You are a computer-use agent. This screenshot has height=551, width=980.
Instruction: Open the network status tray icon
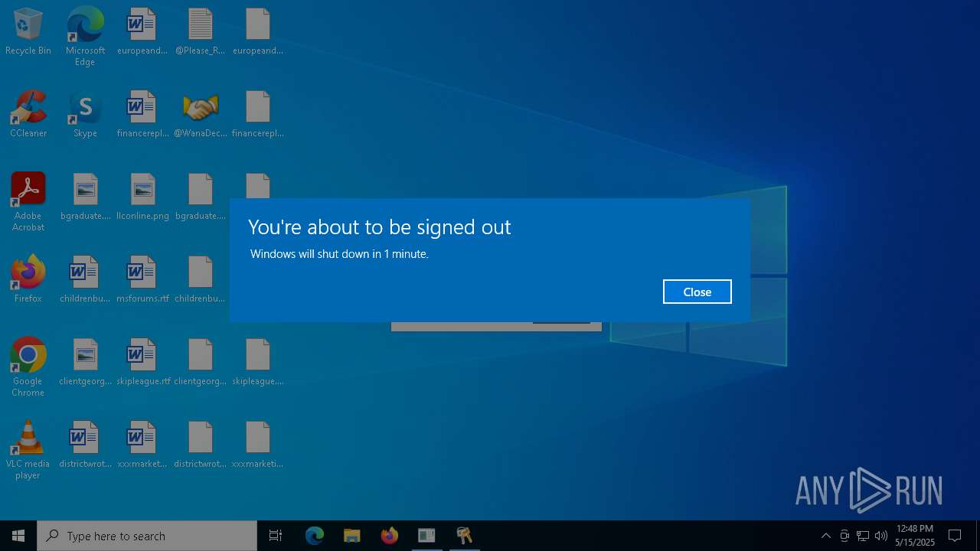click(x=863, y=536)
